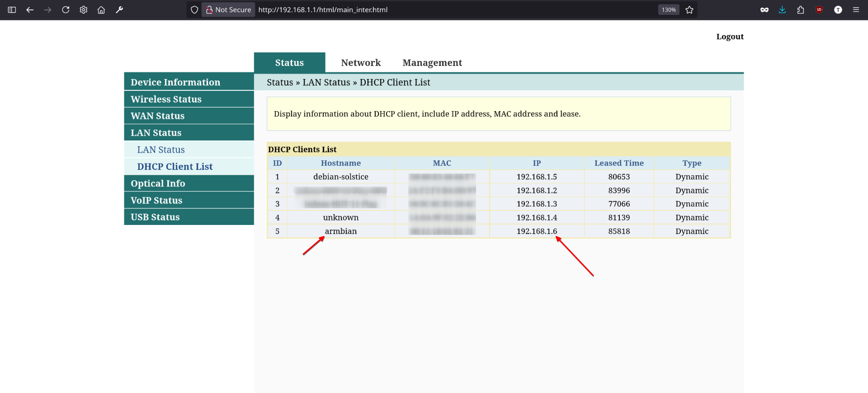Click the tracking protection shield icon
Viewport: 868px width, 393px height.
194,10
